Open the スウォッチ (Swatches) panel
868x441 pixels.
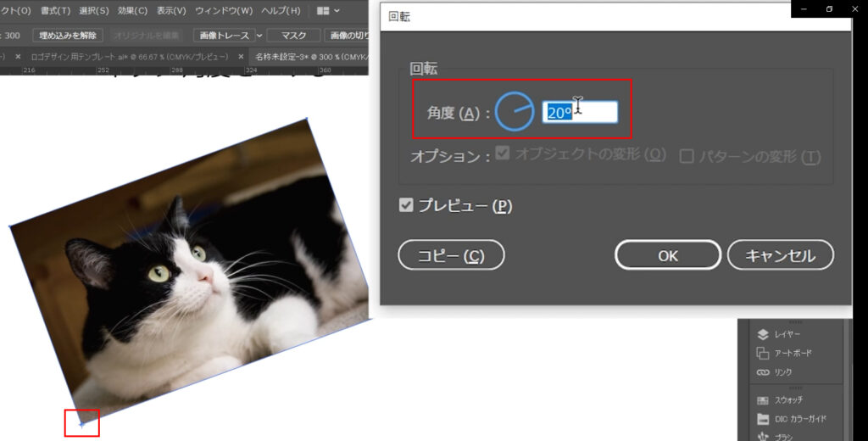[780, 400]
